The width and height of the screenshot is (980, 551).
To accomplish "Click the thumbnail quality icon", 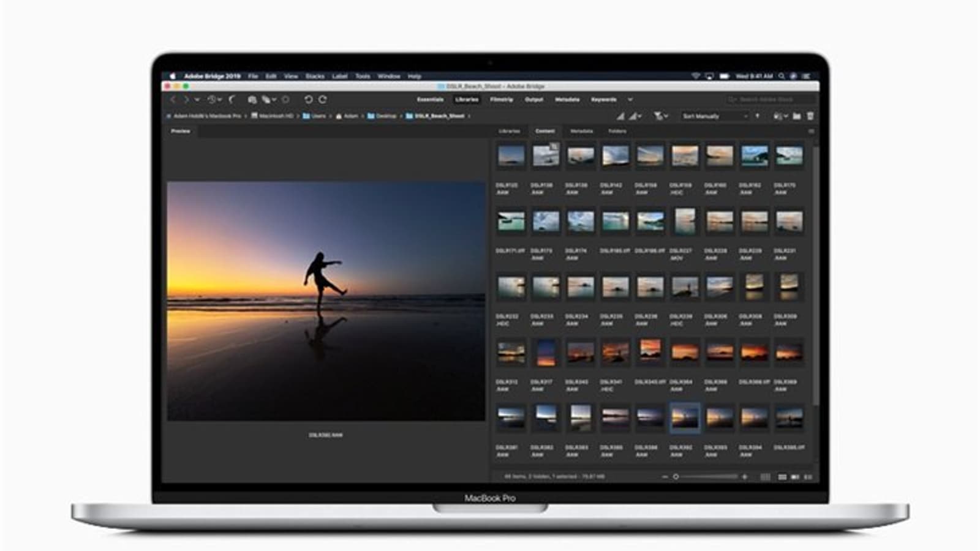I will pos(620,116).
